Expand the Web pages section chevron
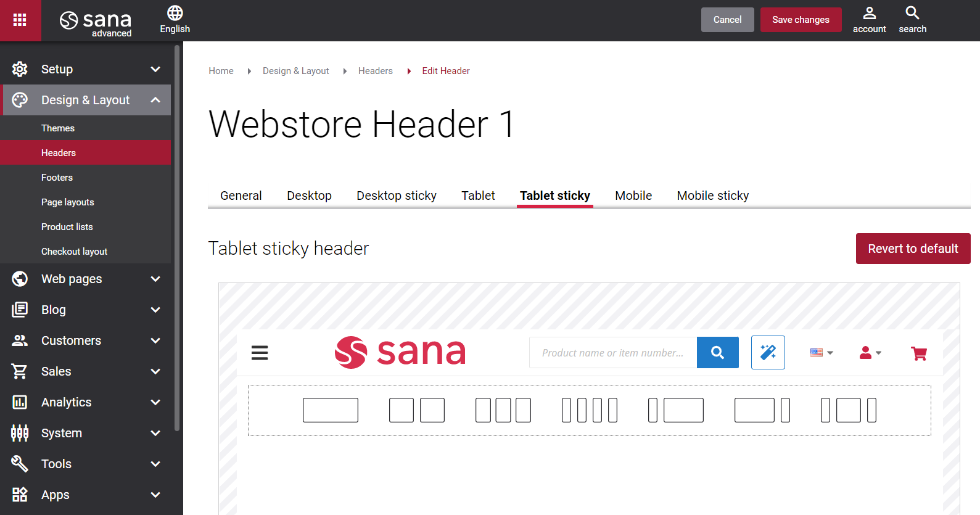The image size is (980, 515). (155, 279)
